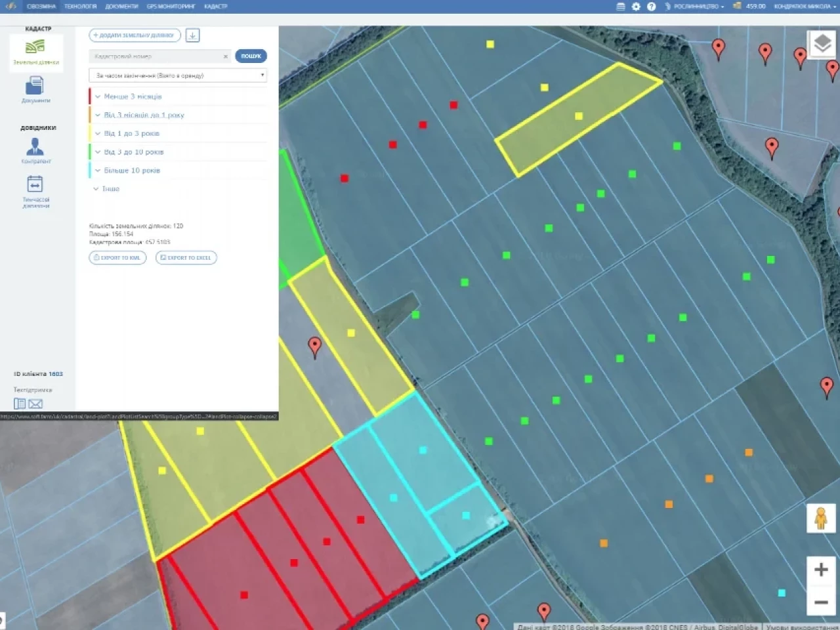Click the tech support email envelope icon
Image resolution: width=840 pixels, height=630 pixels.
[35, 404]
